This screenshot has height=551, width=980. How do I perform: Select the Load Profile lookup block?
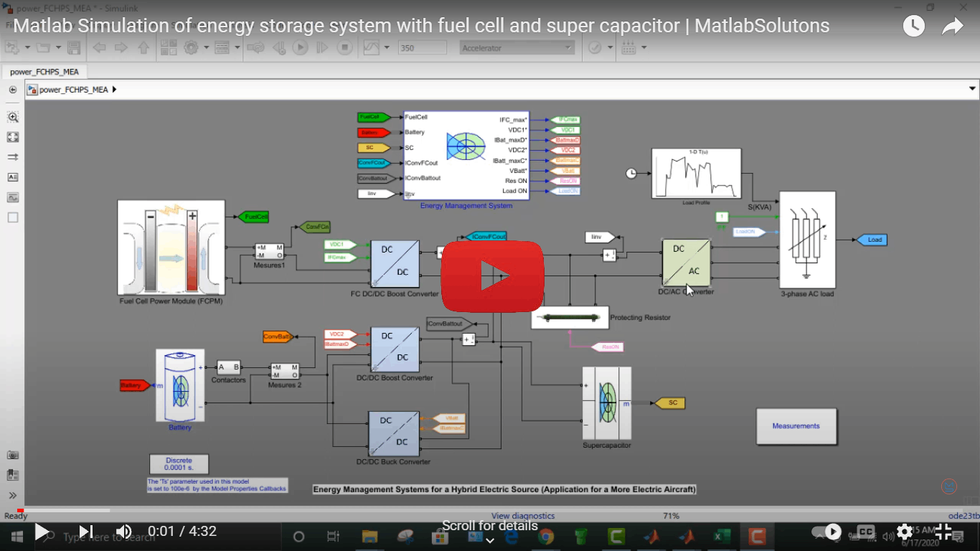pos(696,173)
